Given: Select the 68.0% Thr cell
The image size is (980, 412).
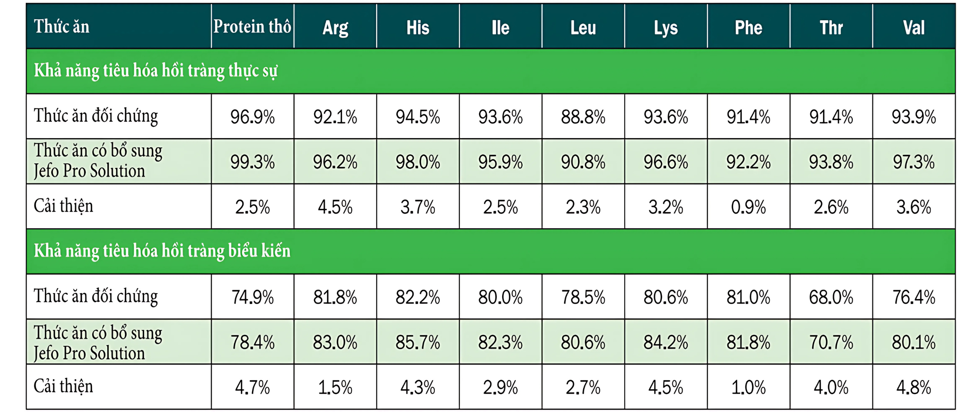Looking at the screenshot, I should click(831, 297).
